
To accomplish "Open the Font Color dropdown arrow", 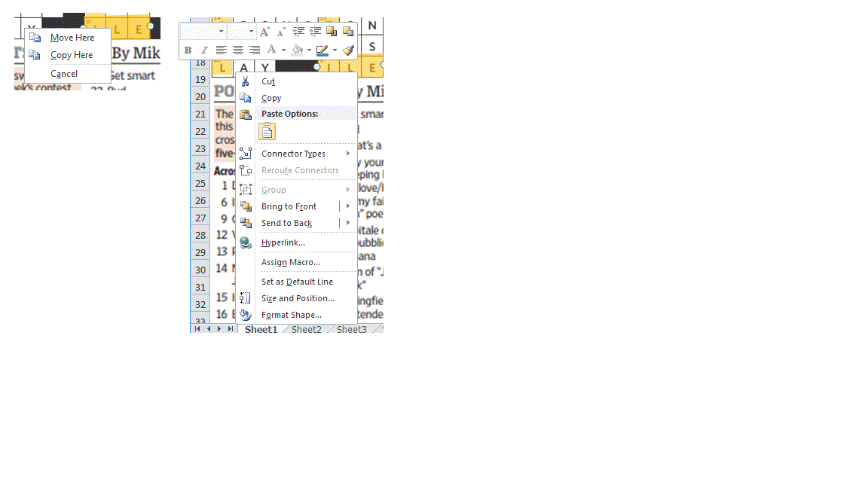I will coord(283,50).
